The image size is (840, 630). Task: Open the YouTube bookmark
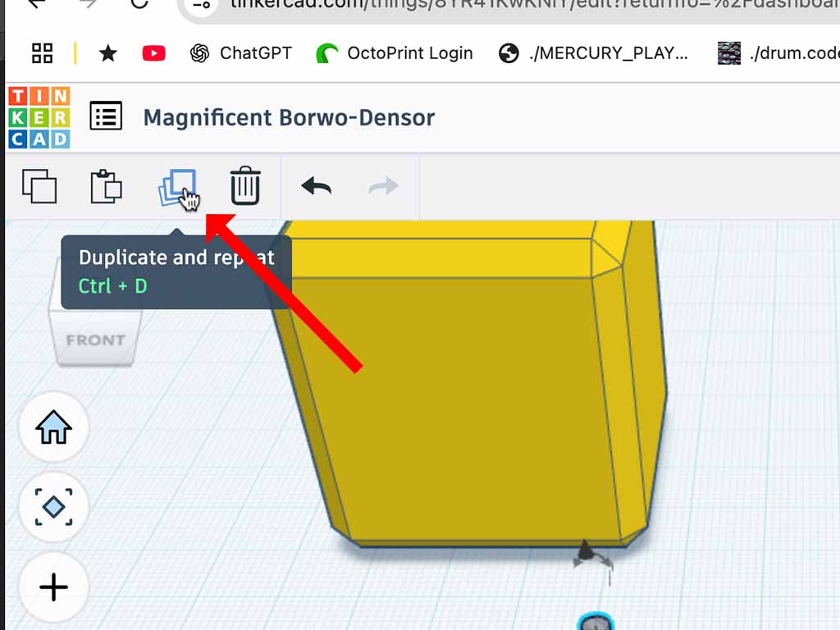[153, 53]
